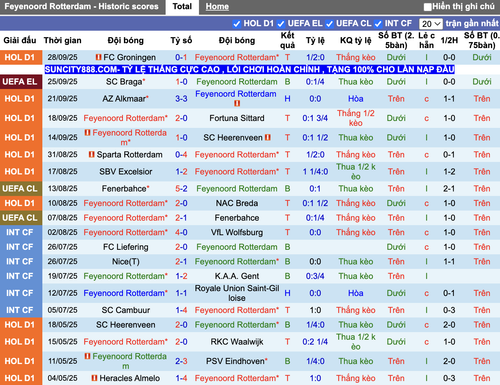Enable the 'Hiển thị ghi chú' checkbox
This screenshot has height=385, width=500.
click(x=427, y=7)
